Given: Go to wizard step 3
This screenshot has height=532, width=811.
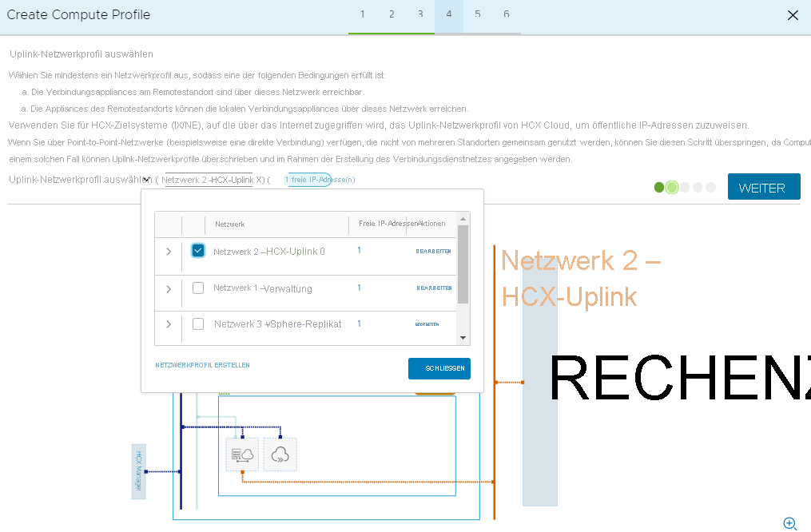Looking at the screenshot, I should pyautogui.click(x=420, y=14).
